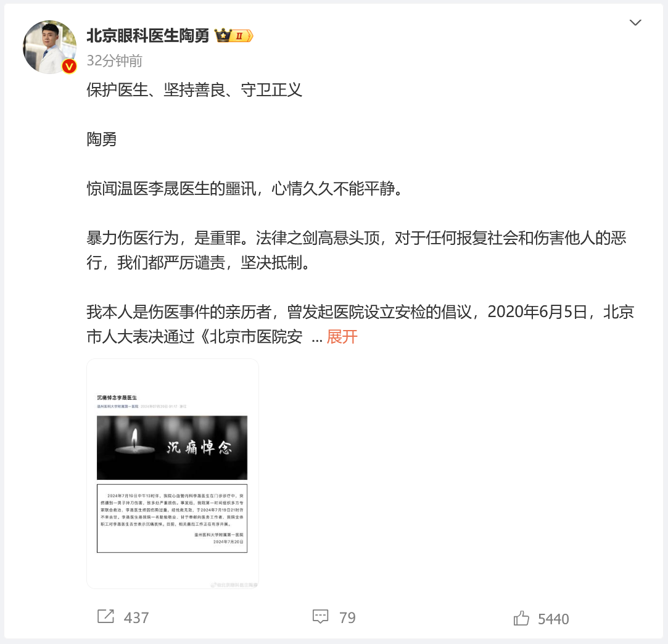Click the comment speech bubble icon
668x644 pixels.
320,617
